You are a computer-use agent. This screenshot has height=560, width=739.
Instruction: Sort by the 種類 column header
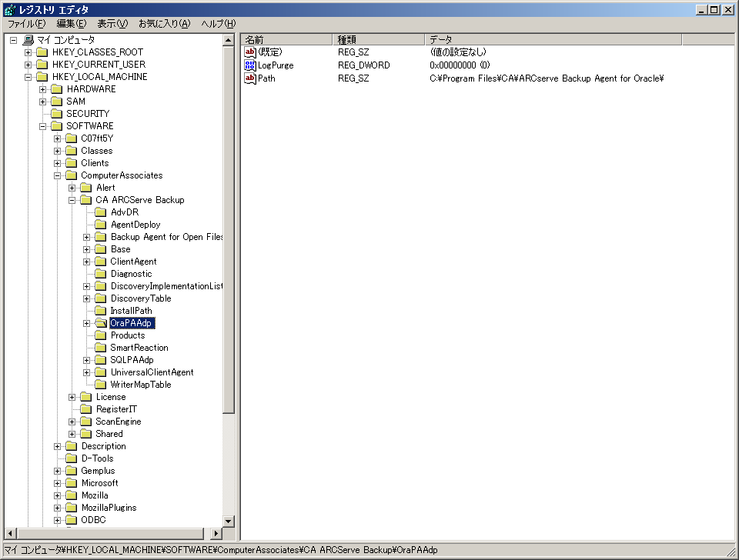coord(379,39)
